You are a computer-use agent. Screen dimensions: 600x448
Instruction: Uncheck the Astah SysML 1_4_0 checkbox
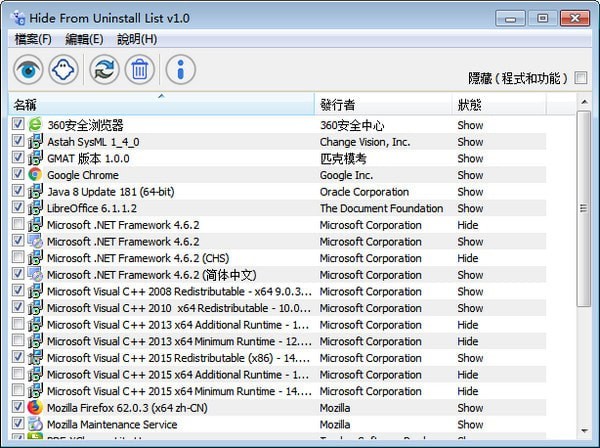[19, 142]
